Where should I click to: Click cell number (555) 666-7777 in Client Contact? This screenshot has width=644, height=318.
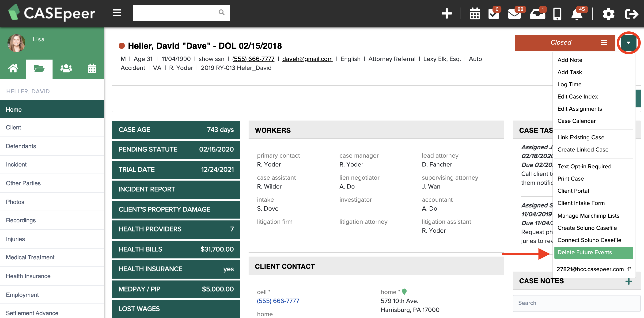[278, 301]
